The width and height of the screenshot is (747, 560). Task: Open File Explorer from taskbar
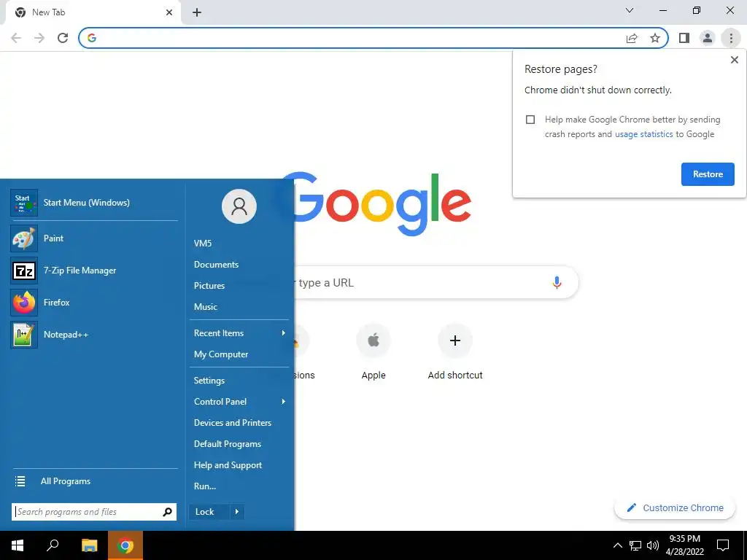coord(89,545)
